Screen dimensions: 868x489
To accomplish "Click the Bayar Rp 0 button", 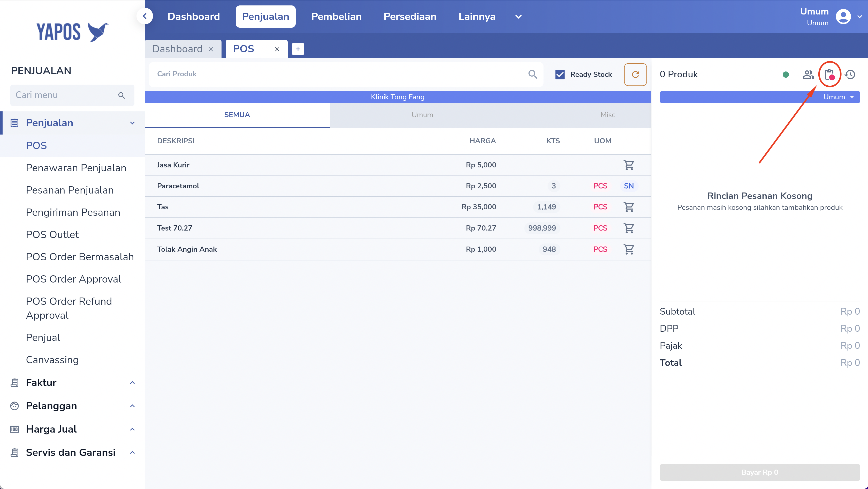I will (760, 472).
